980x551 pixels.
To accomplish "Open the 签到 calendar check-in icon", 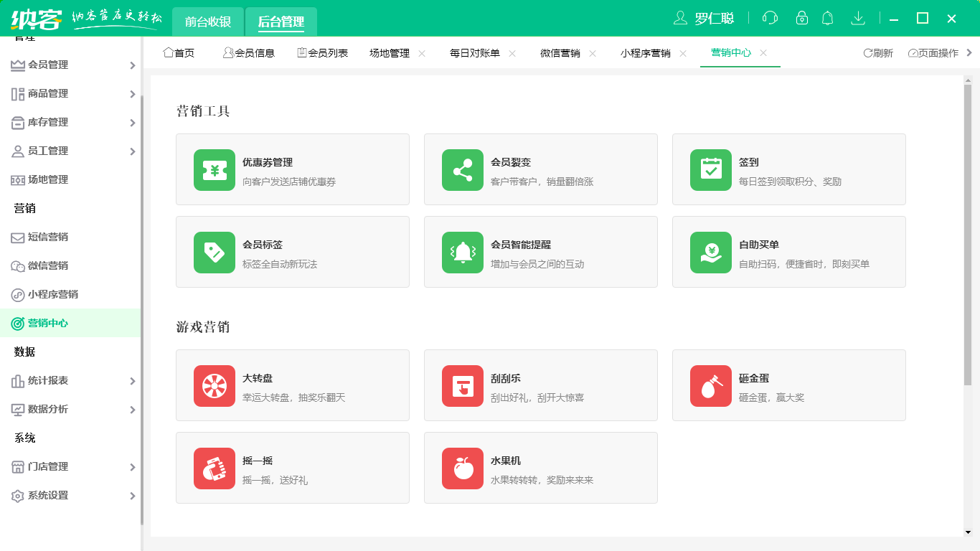I will click(710, 169).
